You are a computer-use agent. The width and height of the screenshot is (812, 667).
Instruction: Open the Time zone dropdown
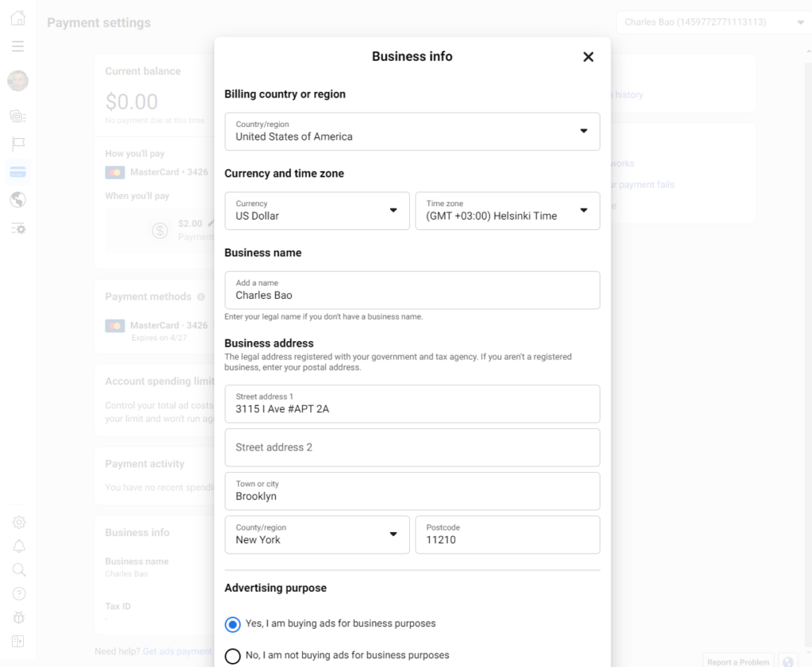[x=507, y=211]
